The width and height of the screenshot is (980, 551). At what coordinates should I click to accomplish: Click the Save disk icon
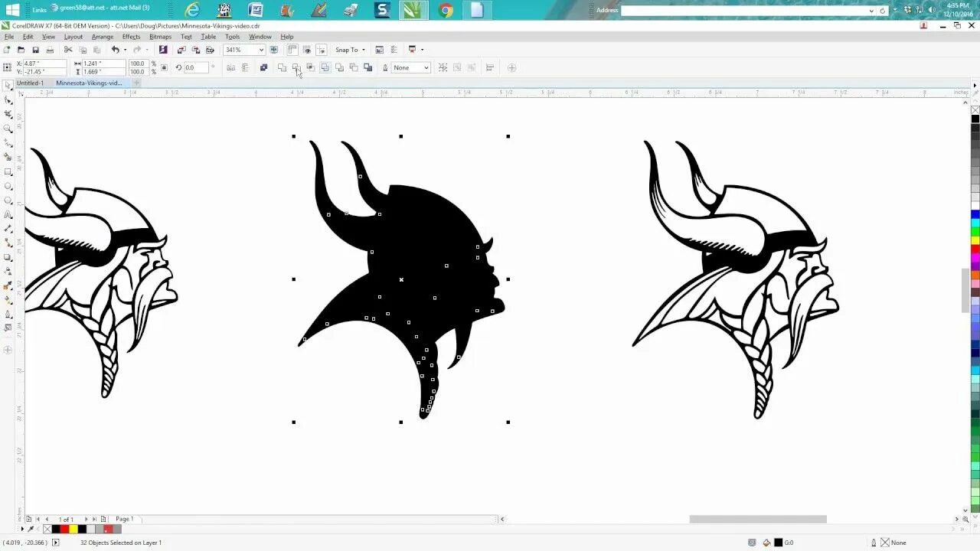click(35, 50)
